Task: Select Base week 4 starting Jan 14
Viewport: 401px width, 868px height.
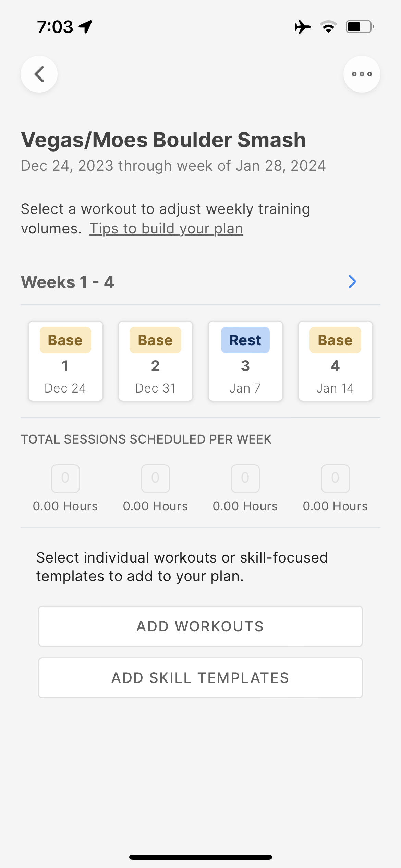Action: (335, 361)
